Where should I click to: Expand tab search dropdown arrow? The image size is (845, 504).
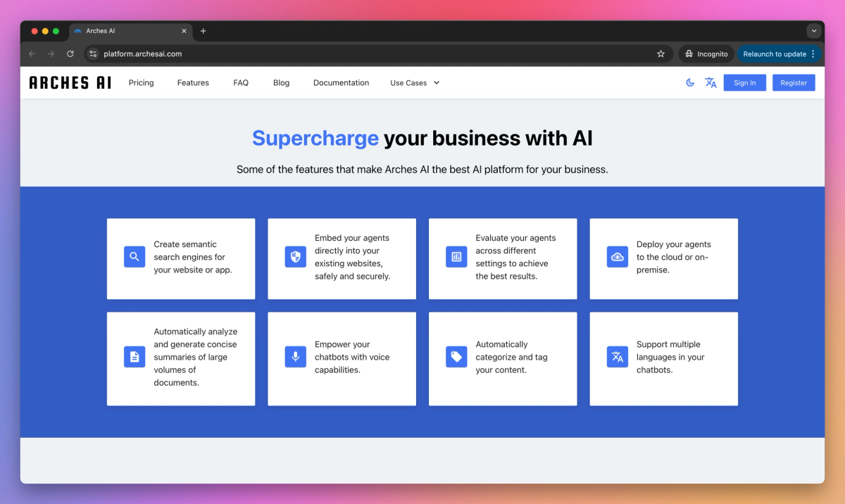click(x=814, y=31)
